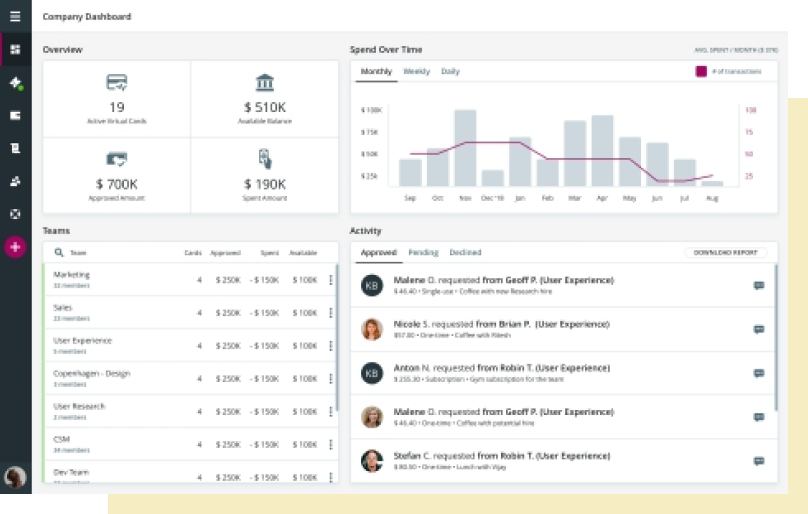
Task: Show the Declined activity tab
Action: [x=465, y=252]
